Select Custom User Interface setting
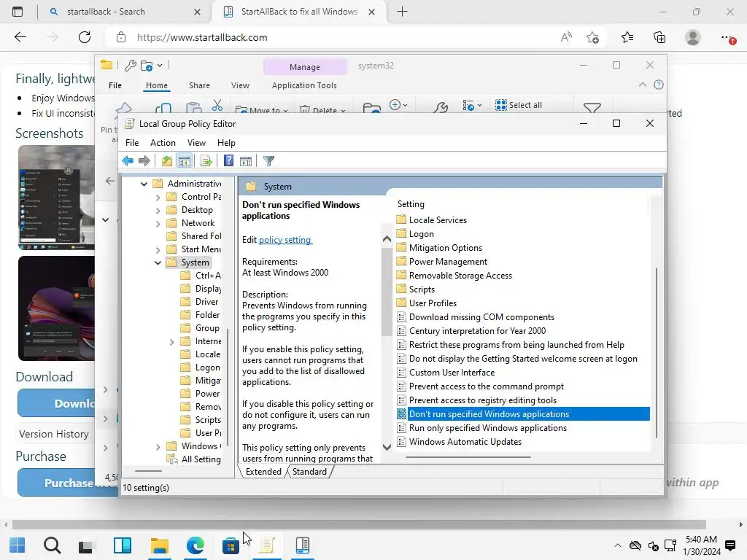 coord(452,373)
